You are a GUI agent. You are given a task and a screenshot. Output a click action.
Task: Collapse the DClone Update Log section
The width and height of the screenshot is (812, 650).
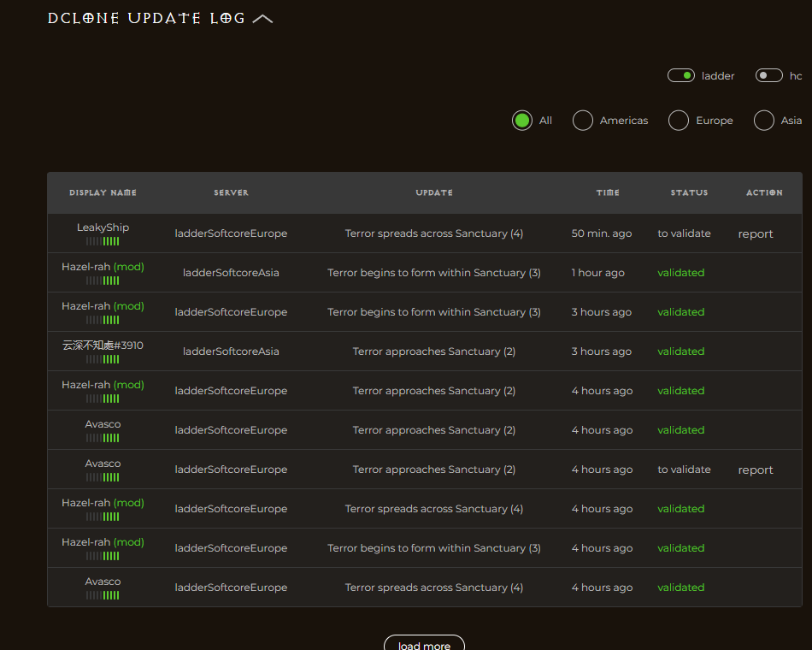[x=262, y=19]
